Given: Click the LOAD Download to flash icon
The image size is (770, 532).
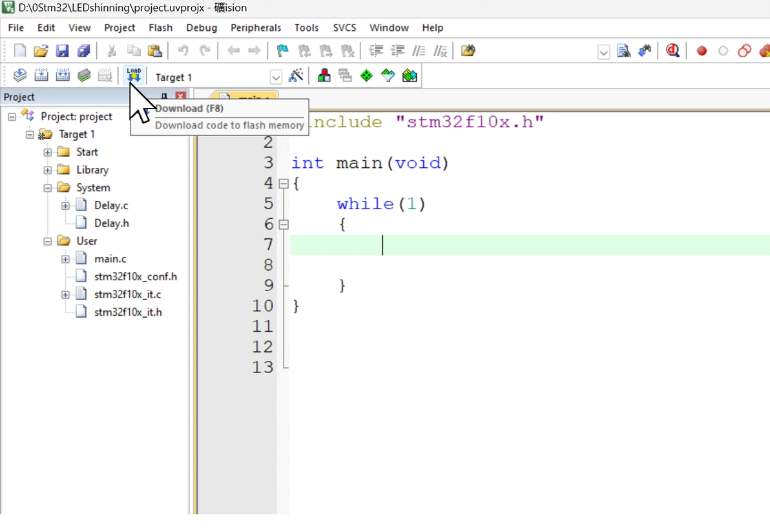Looking at the screenshot, I should [134, 75].
